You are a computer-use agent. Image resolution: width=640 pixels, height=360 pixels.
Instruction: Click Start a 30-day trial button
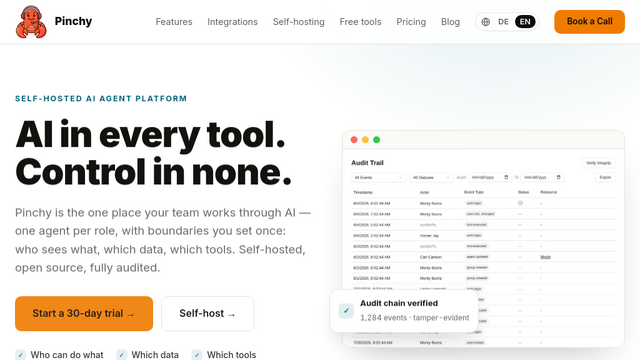84,313
